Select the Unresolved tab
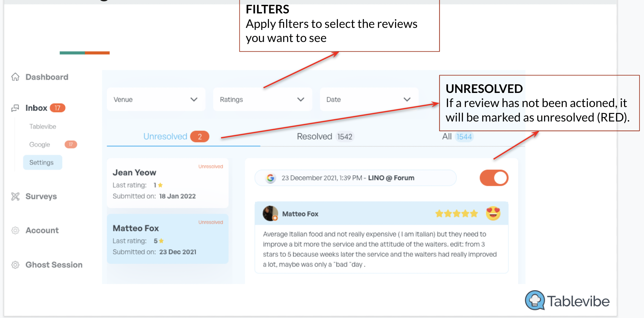644x318 pixels. tap(176, 137)
